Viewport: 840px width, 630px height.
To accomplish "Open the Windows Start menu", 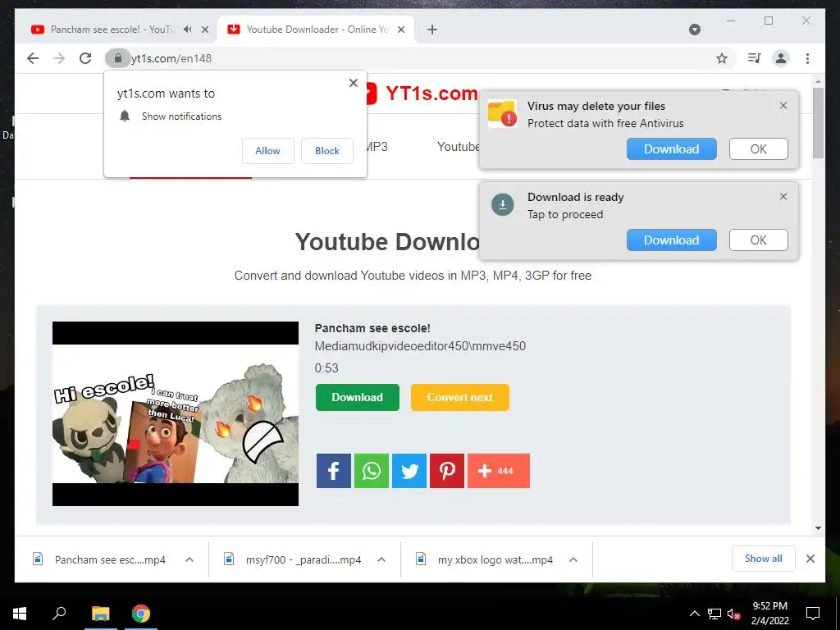I will coord(20,614).
